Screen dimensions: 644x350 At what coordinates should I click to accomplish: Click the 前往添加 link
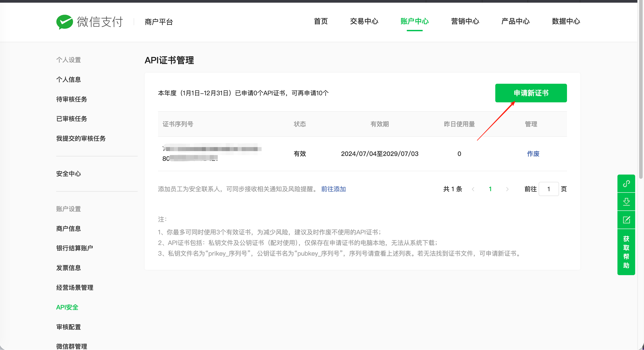[334, 189]
